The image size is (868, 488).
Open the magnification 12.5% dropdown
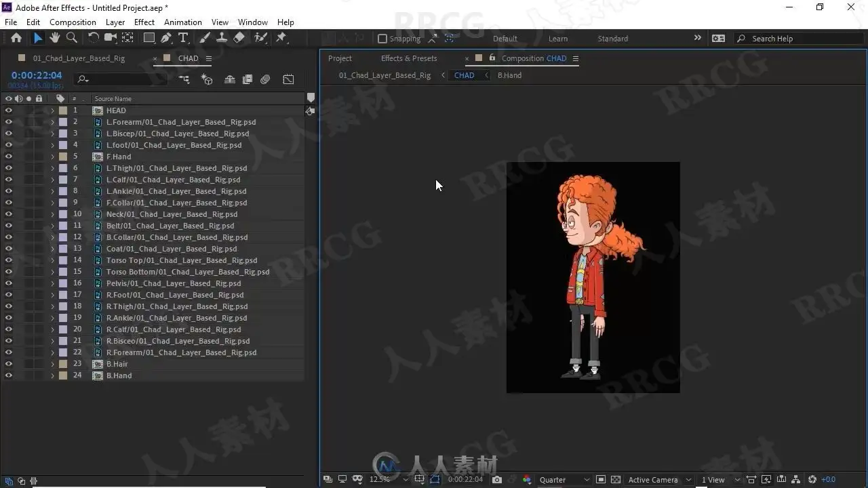tap(389, 479)
